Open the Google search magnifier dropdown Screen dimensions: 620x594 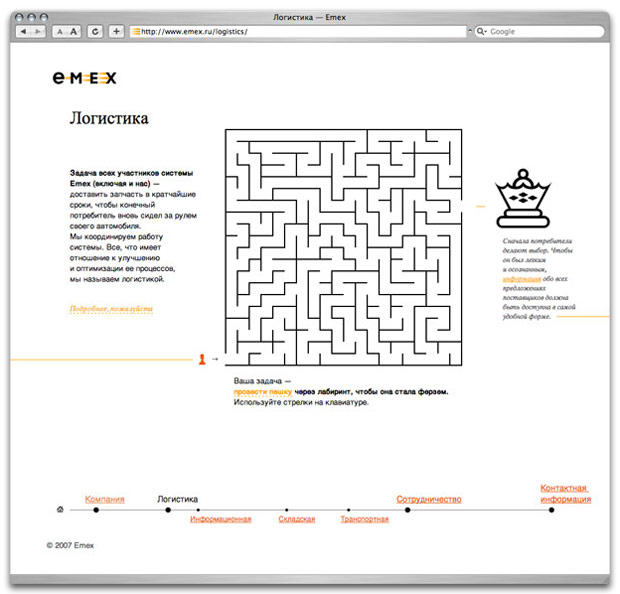[482, 32]
